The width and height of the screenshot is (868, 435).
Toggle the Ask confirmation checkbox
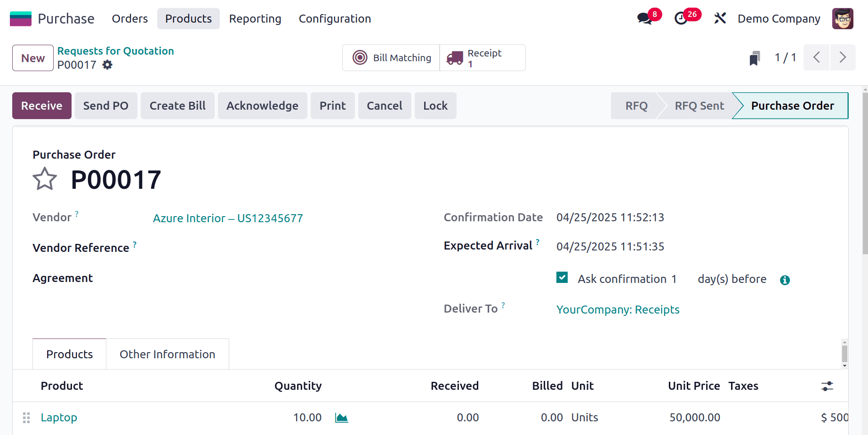[x=562, y=277]
